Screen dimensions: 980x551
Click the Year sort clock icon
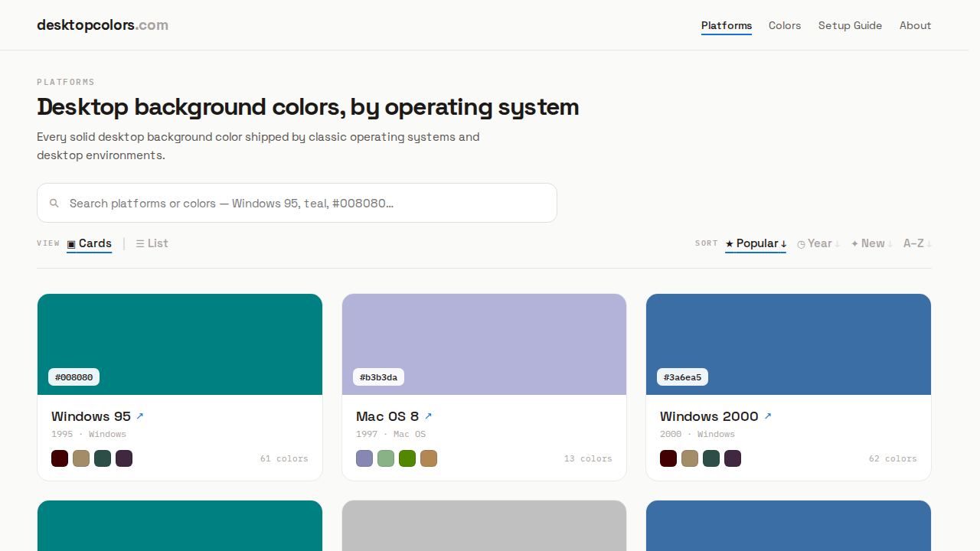point(801,244)
